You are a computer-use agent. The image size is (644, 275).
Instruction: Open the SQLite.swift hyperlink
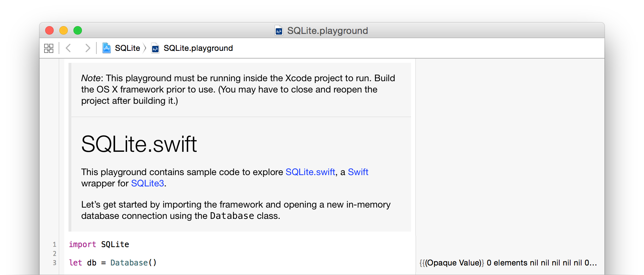point(310,172)
